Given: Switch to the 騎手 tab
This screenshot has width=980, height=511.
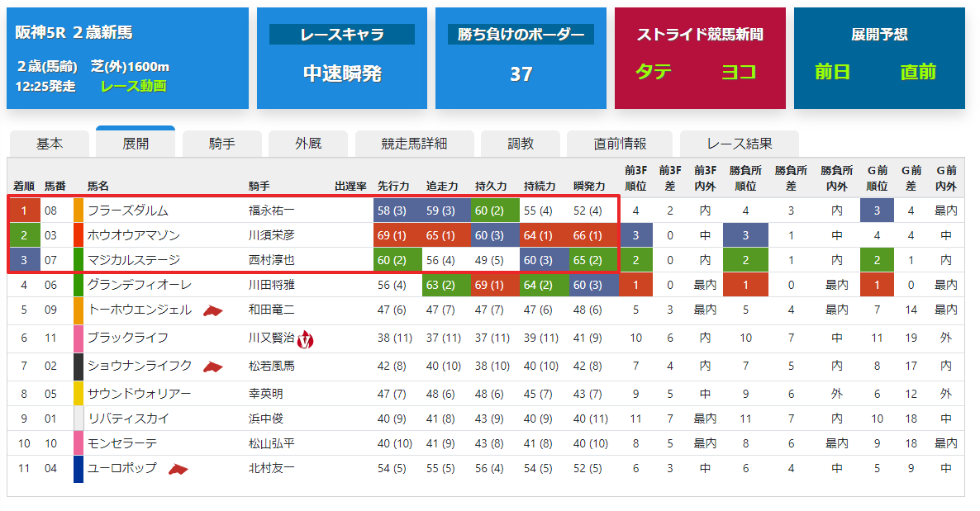Looking at the screenshot, I should point(222,144).
